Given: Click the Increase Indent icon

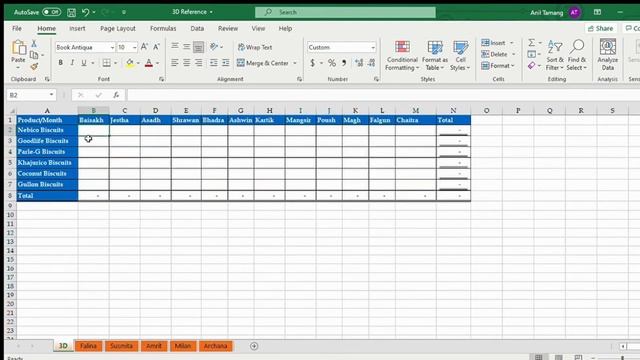Looking at the screenshot, I should tap(226, 63).
